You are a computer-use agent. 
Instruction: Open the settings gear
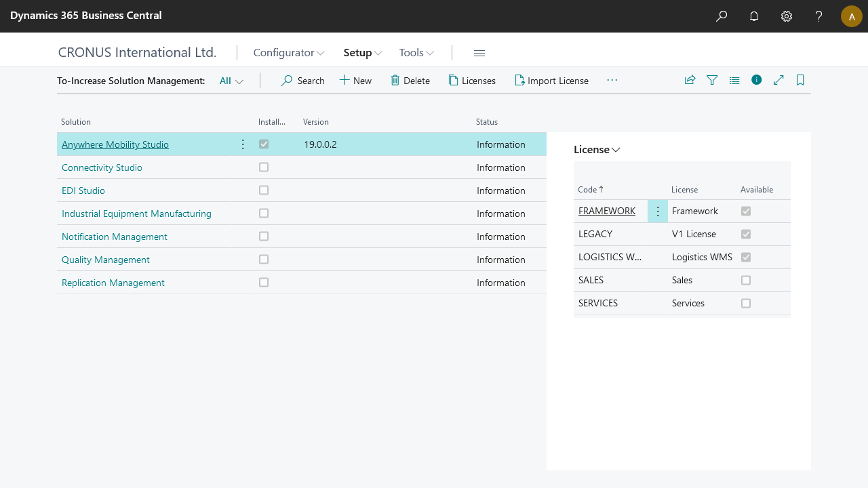coord(787,16)
